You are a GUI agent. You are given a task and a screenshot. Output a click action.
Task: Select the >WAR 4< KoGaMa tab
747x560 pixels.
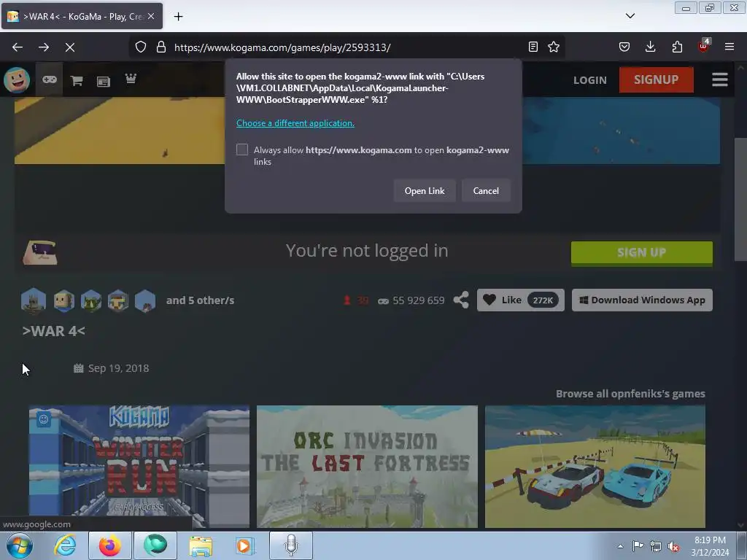pyautogui.click(x=82, y=16)
